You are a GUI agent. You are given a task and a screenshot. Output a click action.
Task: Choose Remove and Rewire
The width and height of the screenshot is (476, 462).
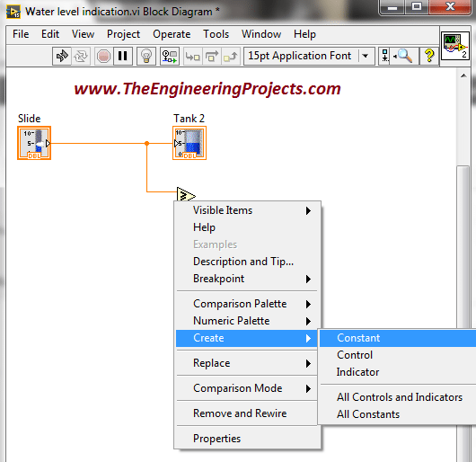point(247,413)
